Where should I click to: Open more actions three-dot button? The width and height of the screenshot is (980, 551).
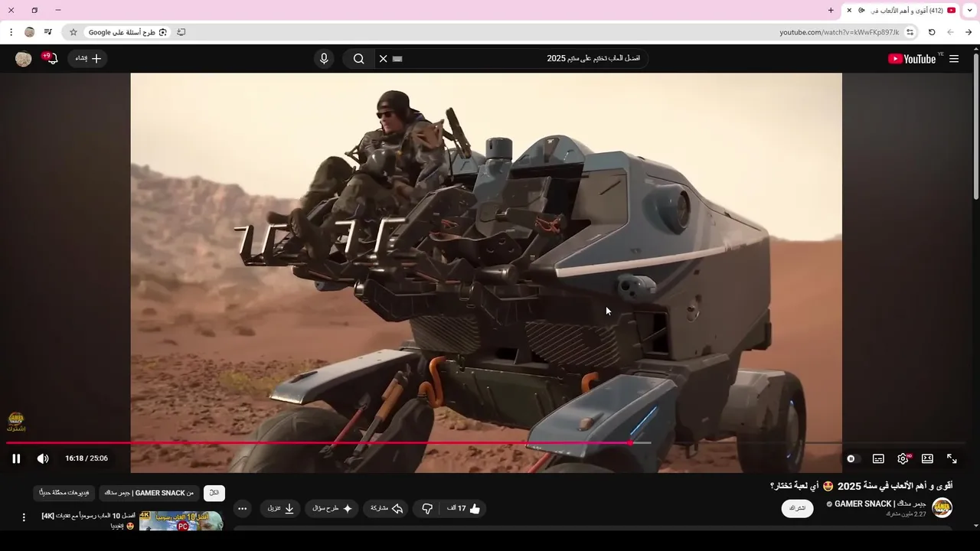(x=242, y=508)
